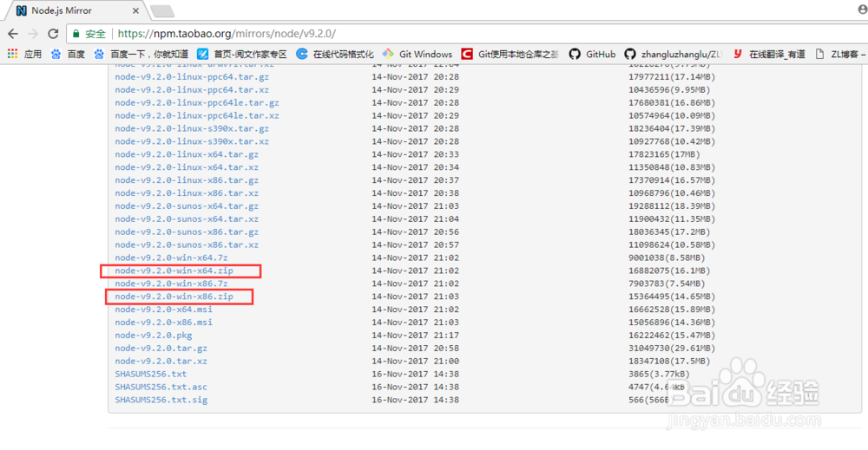Click date 14-Nov-2017 20:33
The image size is (868, 450).
point(415,154)
